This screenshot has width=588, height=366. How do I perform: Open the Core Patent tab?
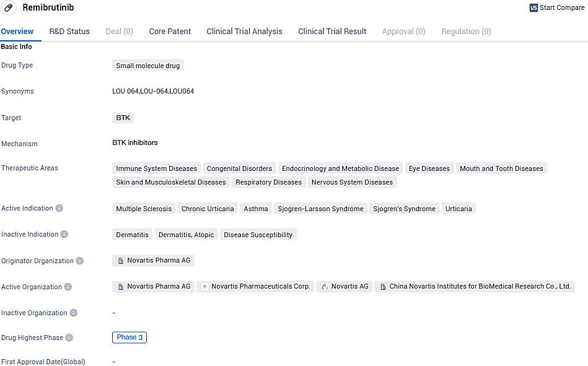pos(170,31)
